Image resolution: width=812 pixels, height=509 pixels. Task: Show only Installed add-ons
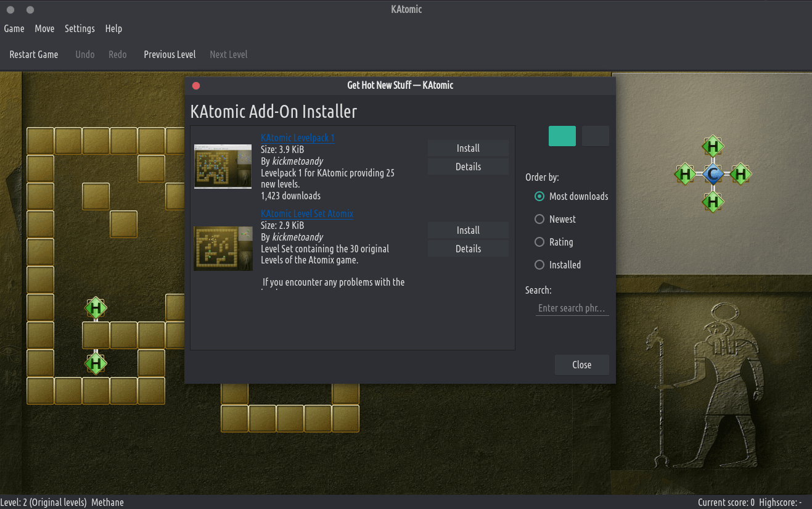click(539, 265)
